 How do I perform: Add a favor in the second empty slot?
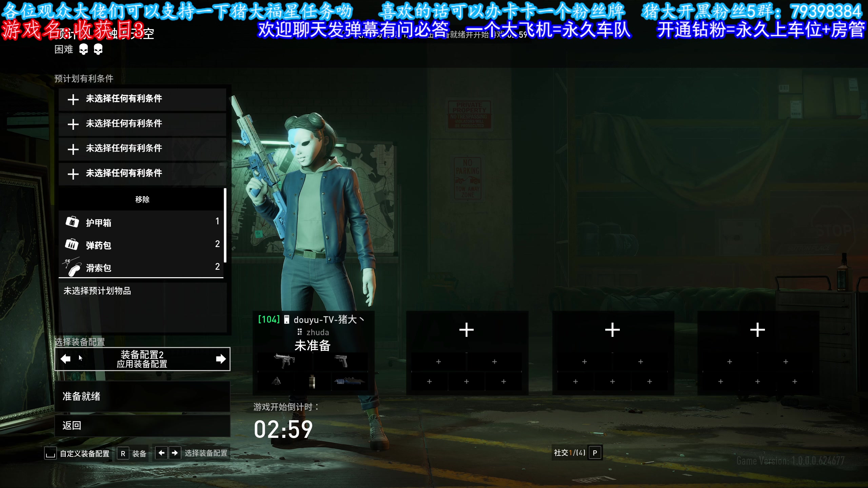[x=142, y=124]
